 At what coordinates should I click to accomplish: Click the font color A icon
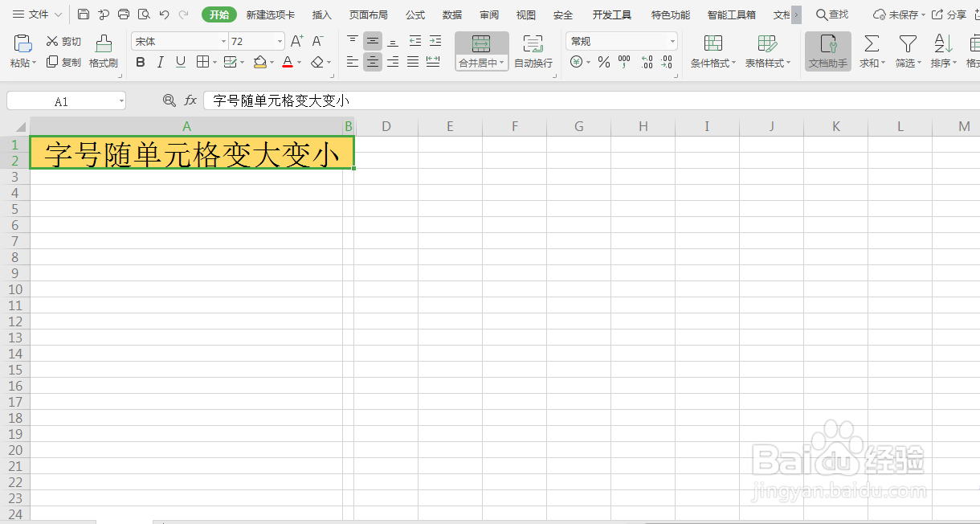[288, 62]
